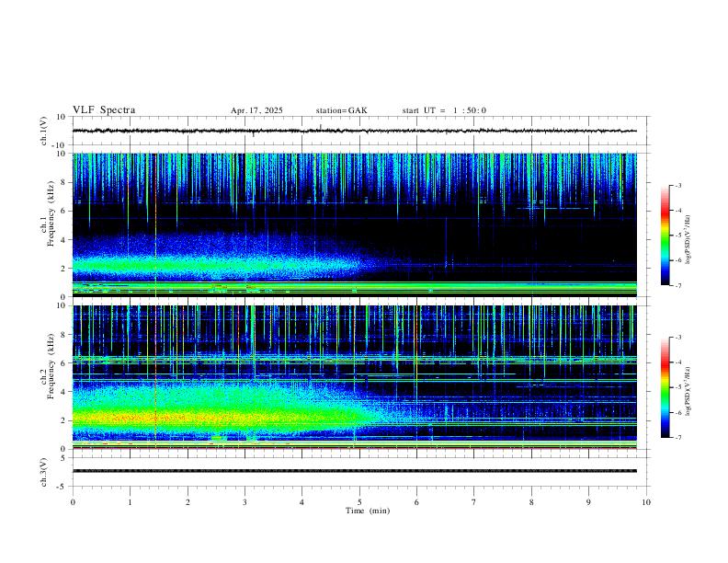Click time axis tick label '3'

click(x=245, y=502)
